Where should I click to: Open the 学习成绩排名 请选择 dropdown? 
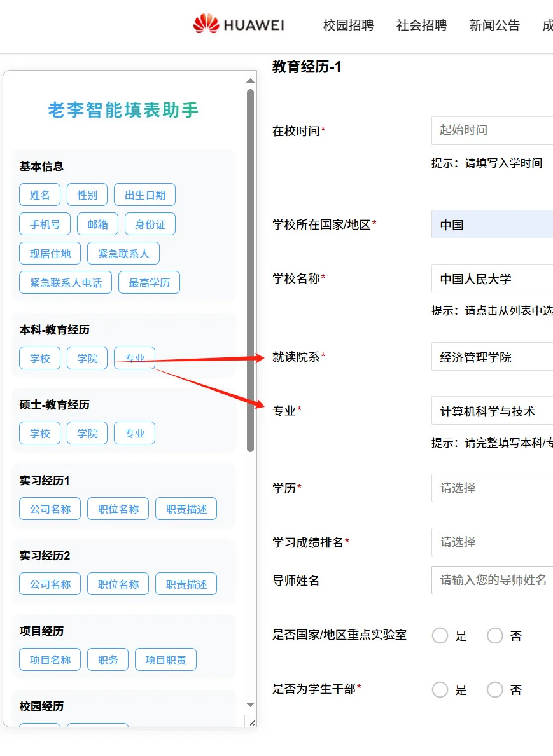coord(492,542)
